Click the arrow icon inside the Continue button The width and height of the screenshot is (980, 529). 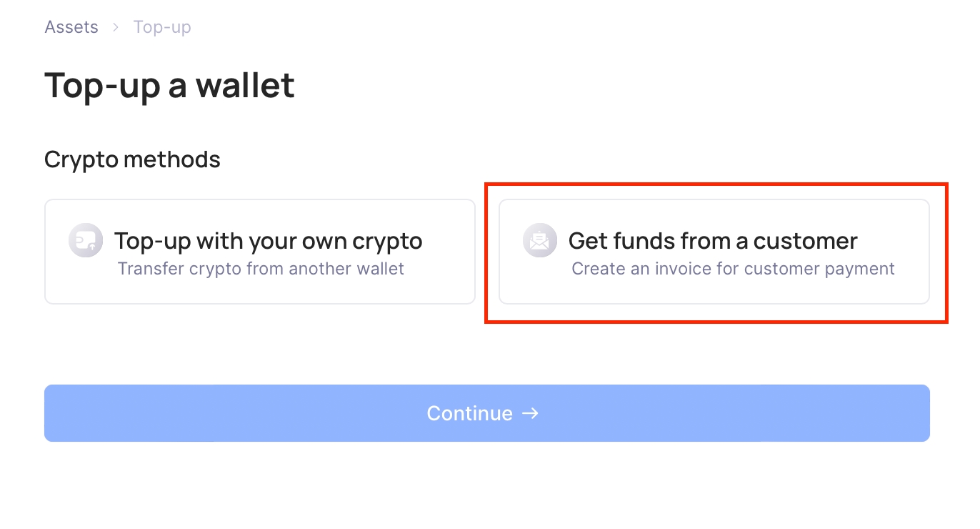tap(530, 413)
